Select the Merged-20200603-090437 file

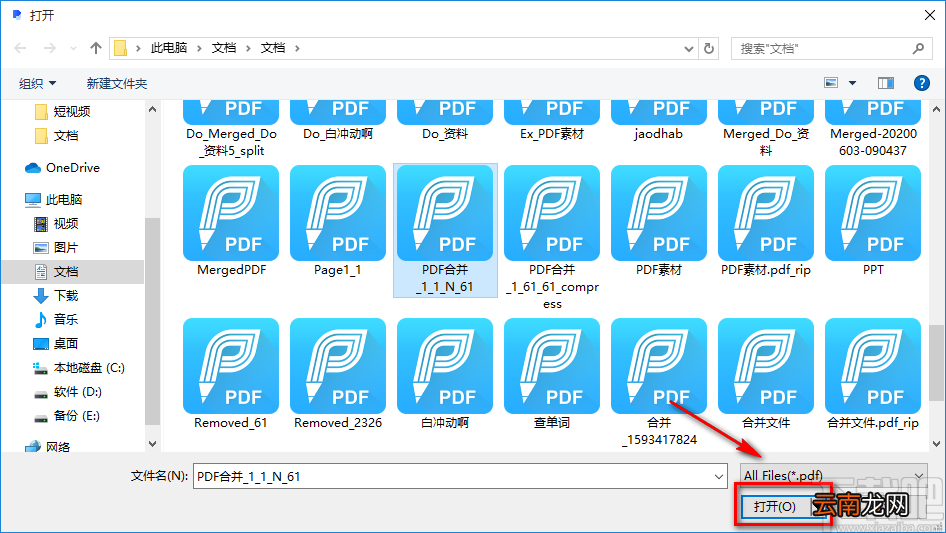point(873,113)
